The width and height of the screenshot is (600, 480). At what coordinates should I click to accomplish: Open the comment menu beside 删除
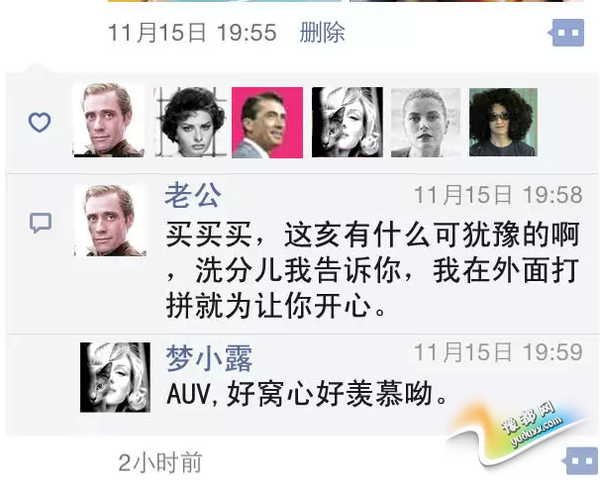pyautogui.click(x=566, y=33)
